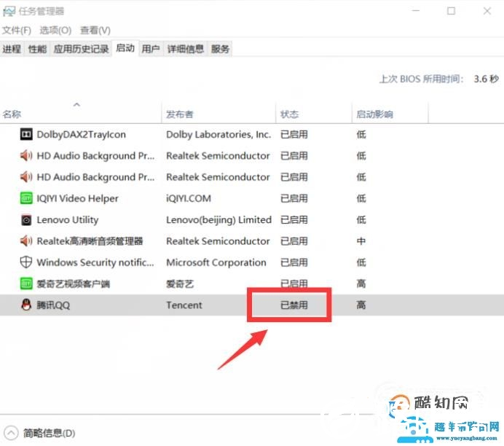This screenshot has height=446, width=504.
Task: Click iQIYI.COM publisher cell
Action: click(x=189, y=198)
